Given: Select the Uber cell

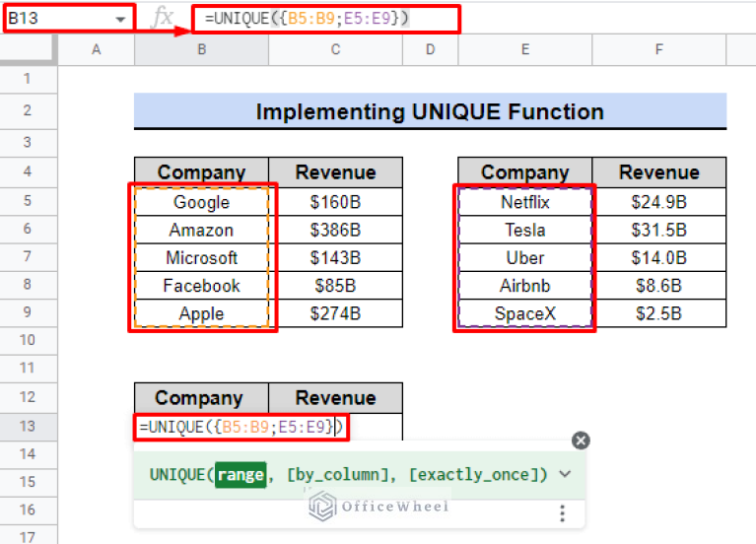Looking at the screenshot, I should [525, 257].
